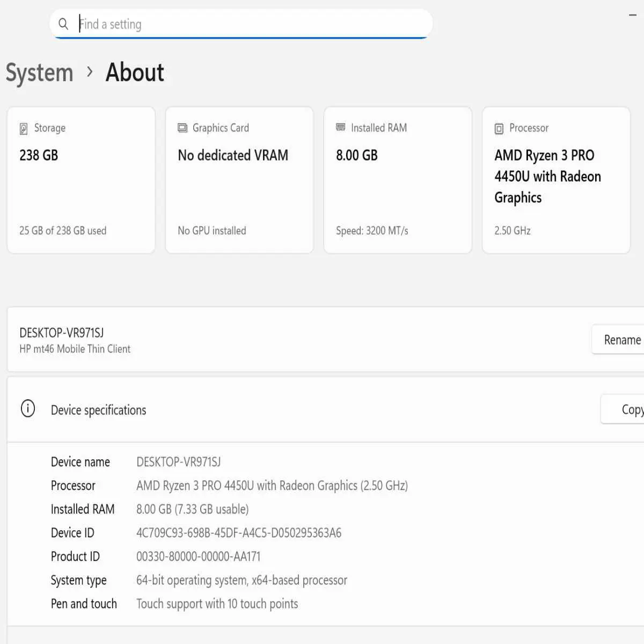Screen dimensions: 644x644
Task: Click the 'No GPU installed' text
Action: click(212, 231)
